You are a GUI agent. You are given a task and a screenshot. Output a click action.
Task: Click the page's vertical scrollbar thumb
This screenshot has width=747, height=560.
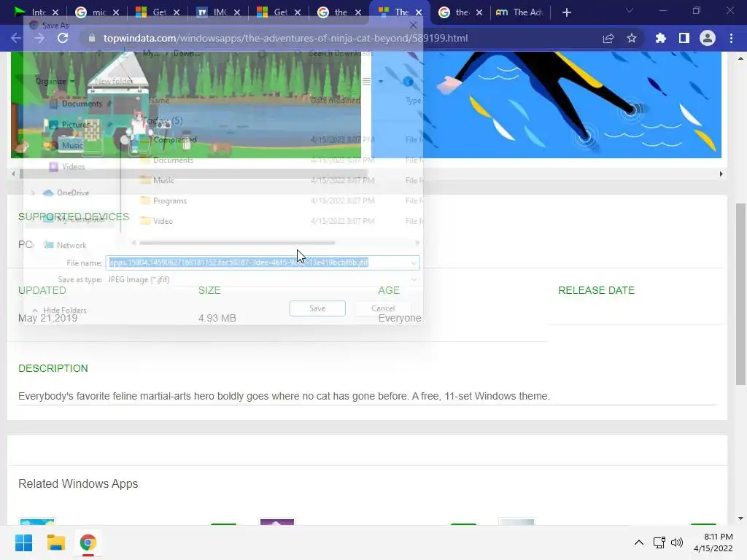point(740,294)
